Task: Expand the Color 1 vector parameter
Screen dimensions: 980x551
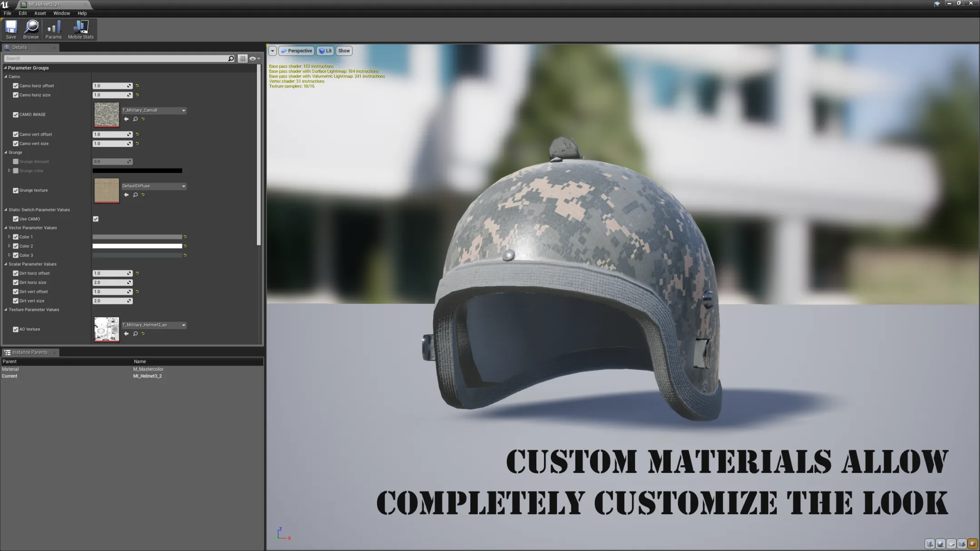Action: point(9,237)
